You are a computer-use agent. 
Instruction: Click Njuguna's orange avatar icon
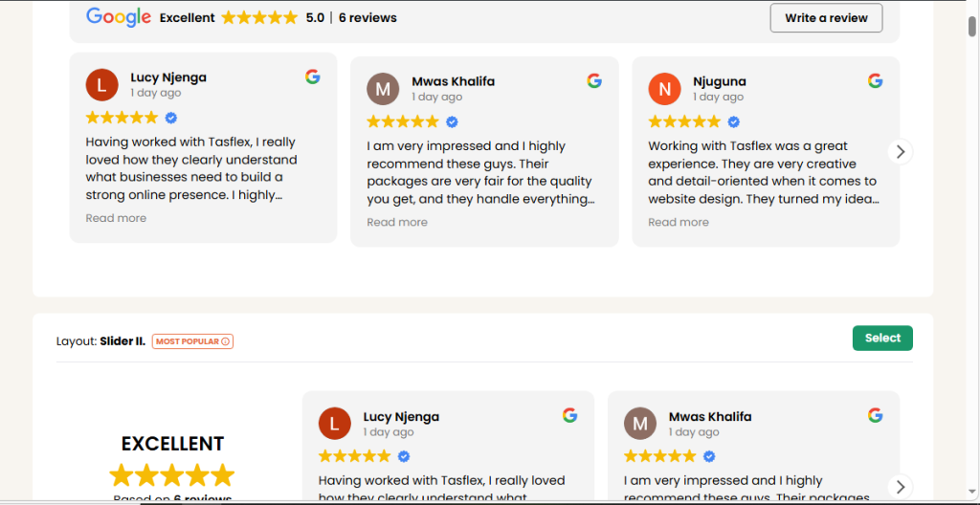tap(664, 89)
